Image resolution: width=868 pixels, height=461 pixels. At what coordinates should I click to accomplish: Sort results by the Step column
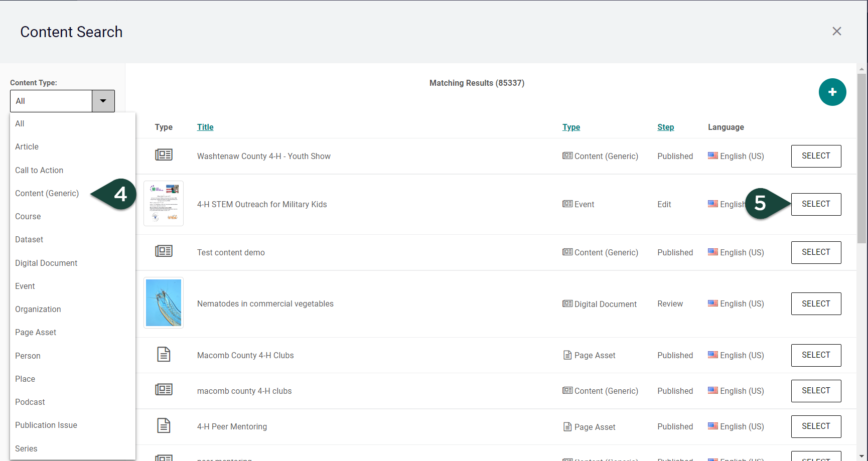click(x=665, y=127)
